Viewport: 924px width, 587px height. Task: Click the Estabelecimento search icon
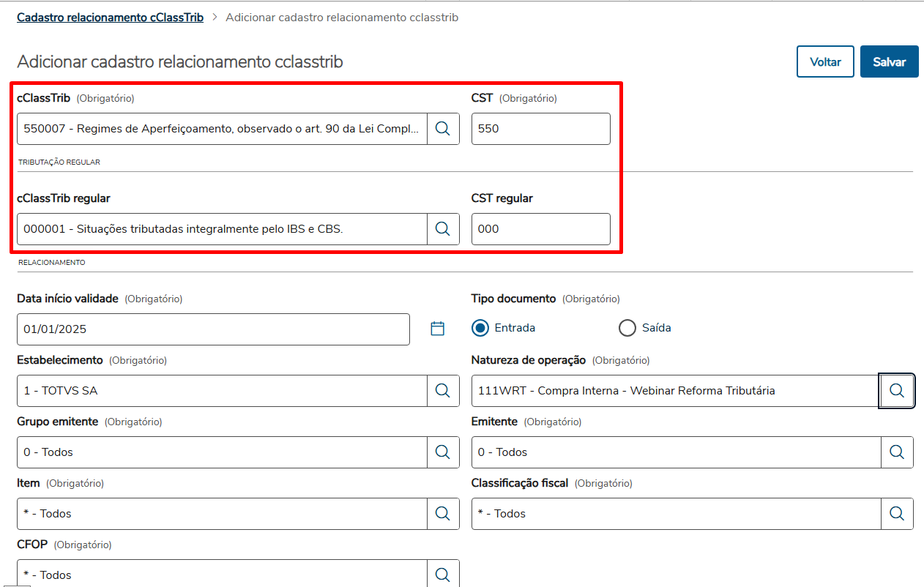[443, 391]
